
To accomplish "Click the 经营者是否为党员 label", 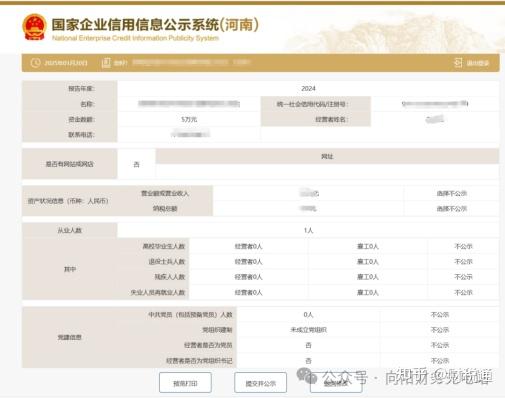I will click(208, 345).
